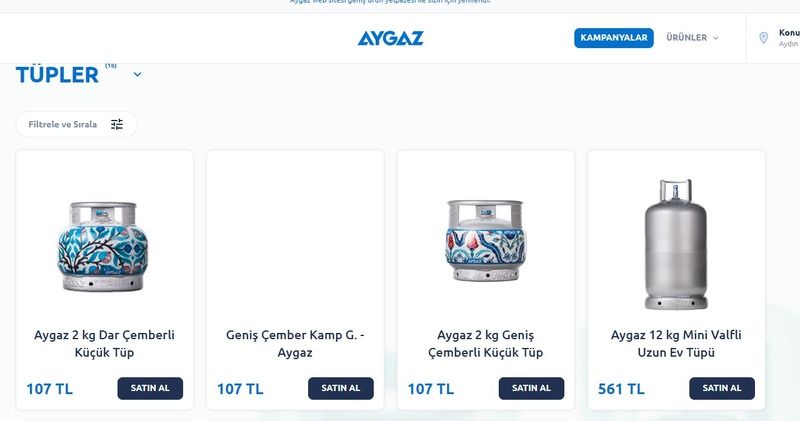
Task: Buy the Geniş Çember Kamp G. product
Action: 341,388
